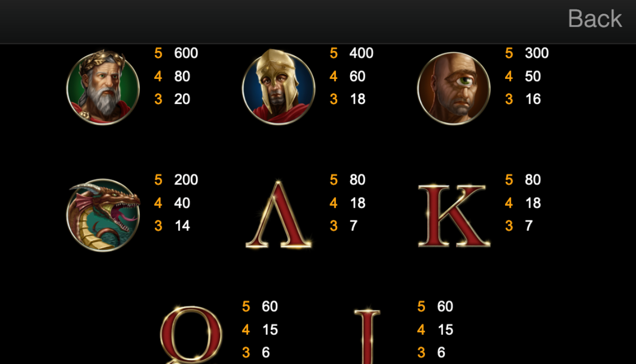This screenshot has width=636, height=364.
Task: Select the golden helmet warrior icon
Action: click(278, 87)
